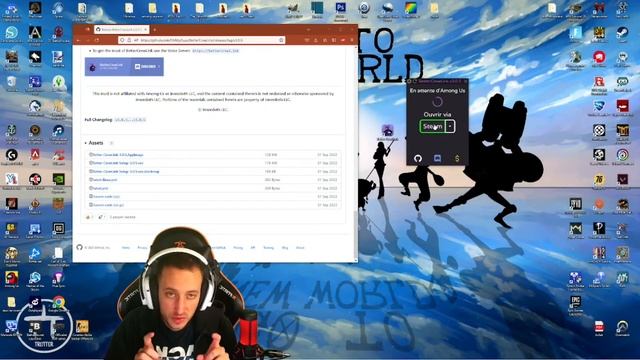Image resolution: width=640 pixels, height=360 pixels.
Task: Click the Discord invite banner on the page
Action: (124, 67)
